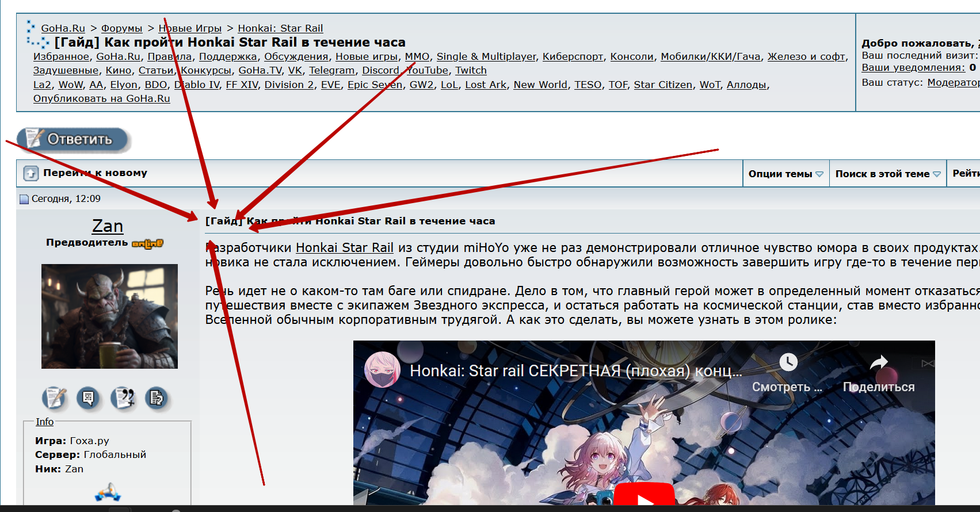Viewport: 980px width, 512px height.
Task: Open the Опции темы dropdown
Action: [785, 174]
